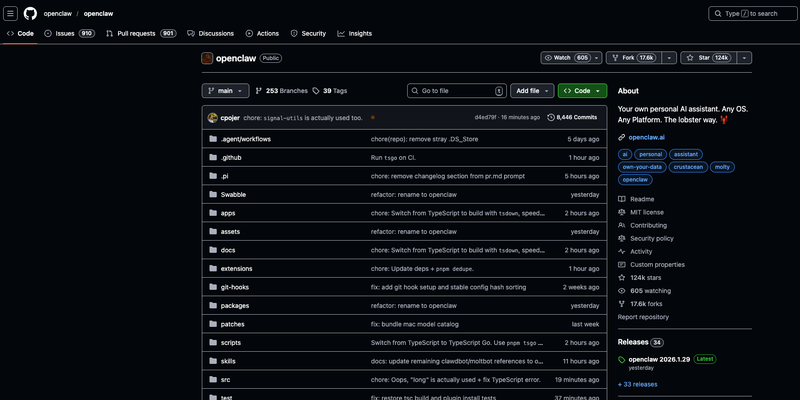Open the scripts folder
The width and height of the screenshot is (800, 400).
tap(231, 342)
